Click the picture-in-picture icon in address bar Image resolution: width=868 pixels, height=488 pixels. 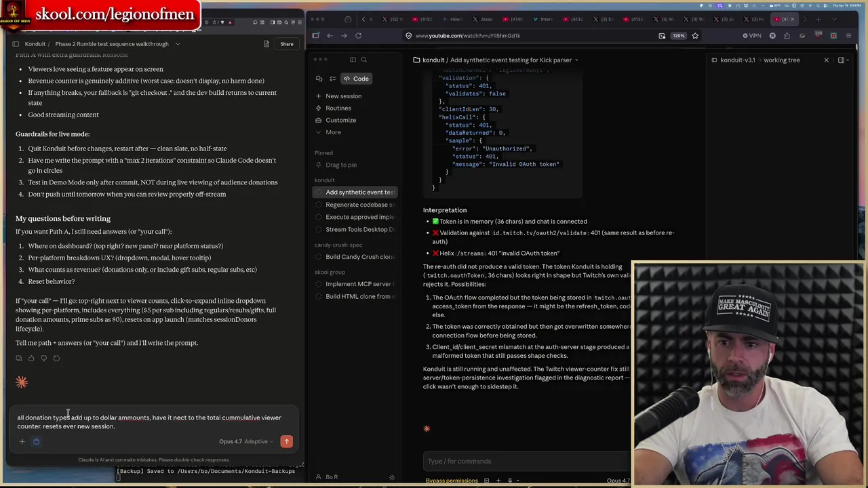(662, 36)
